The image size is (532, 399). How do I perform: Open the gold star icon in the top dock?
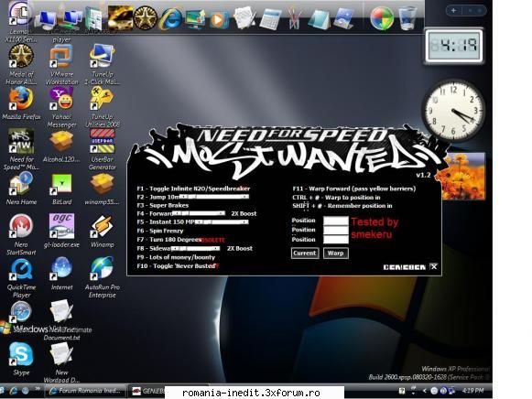pyautogui.click(x=146, y=17)
